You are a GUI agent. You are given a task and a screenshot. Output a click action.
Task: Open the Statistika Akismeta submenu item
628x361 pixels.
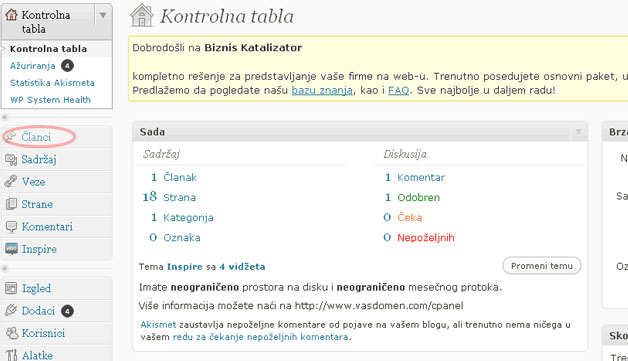[52, 83]
